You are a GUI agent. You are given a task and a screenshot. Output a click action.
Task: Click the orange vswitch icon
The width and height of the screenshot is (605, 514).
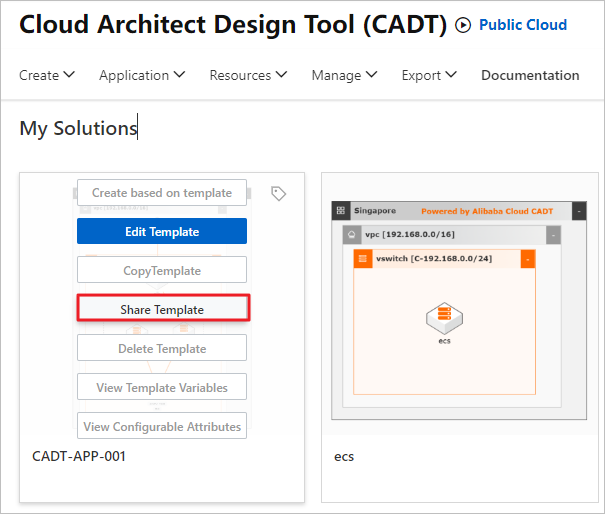(x=363, y=259)
